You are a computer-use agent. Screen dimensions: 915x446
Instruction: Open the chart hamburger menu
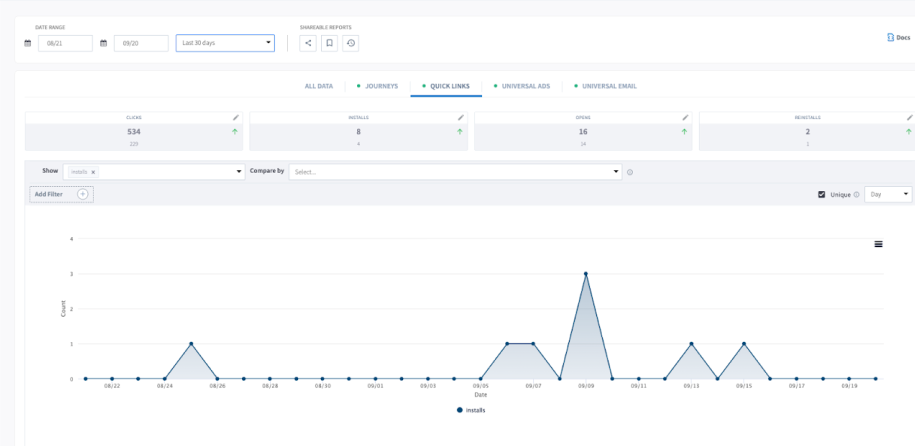pos(878,244)
